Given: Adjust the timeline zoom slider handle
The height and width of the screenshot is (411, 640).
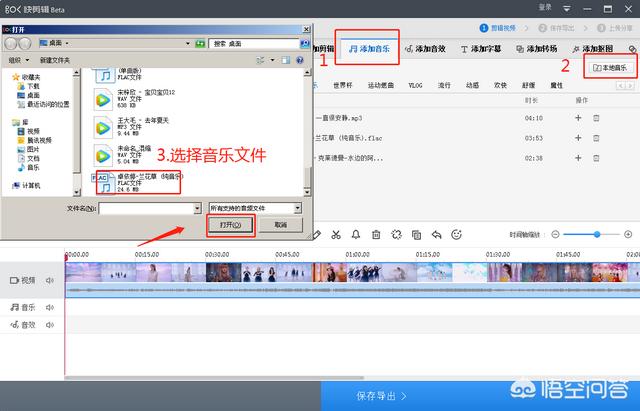Looking at the screenshot, I should click(597, 234).
